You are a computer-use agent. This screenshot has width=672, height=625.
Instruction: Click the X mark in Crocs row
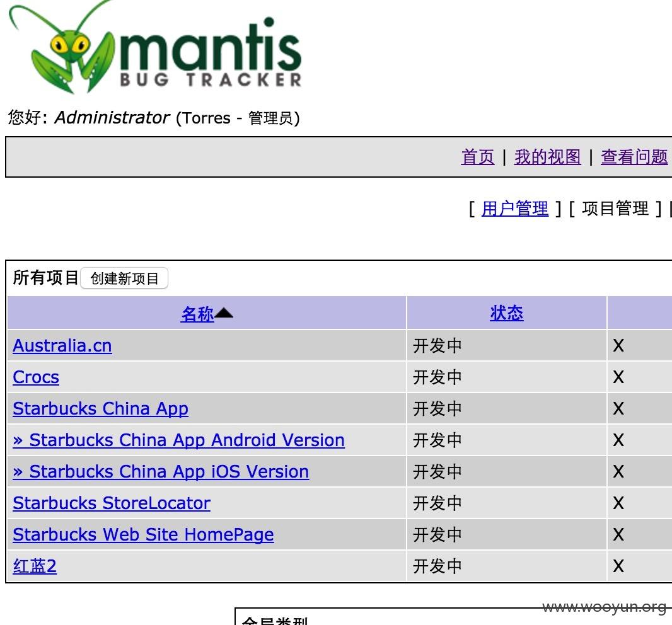[618, 377]
